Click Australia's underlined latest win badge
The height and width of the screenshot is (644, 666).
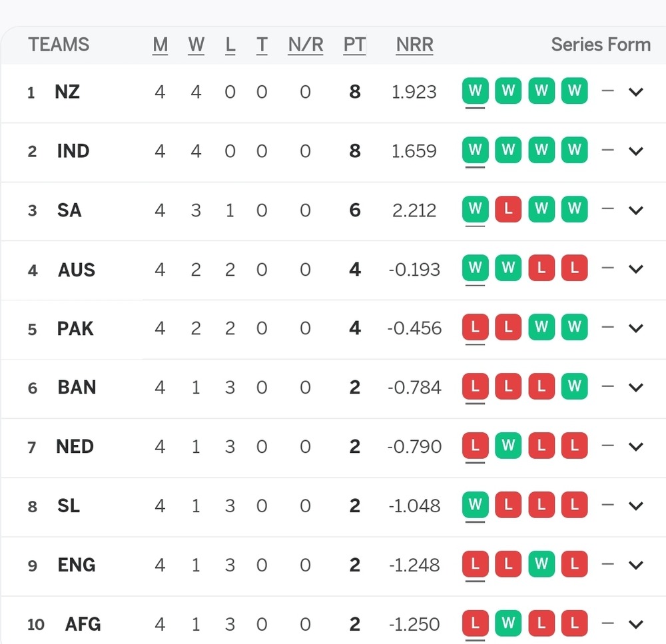(x=475, y=268)
